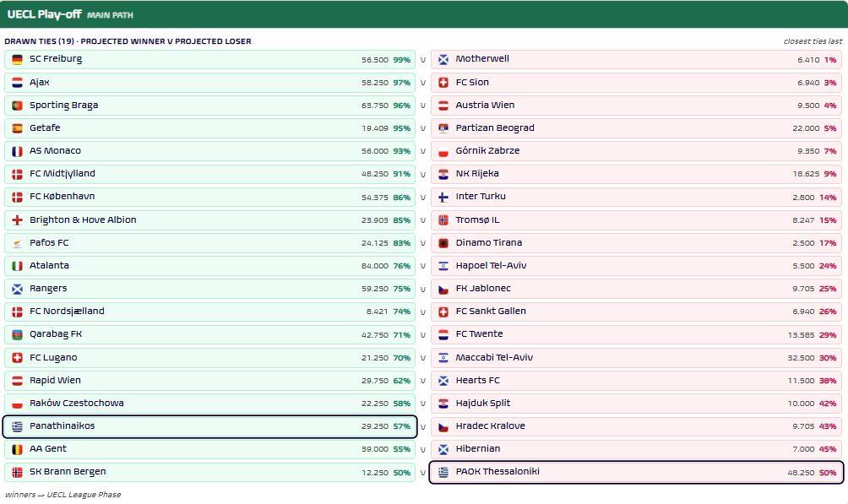Click the French flag beside AS Monaco
This screenshot has height=504, width=848.
pyautogui.click(x=17, y=151)
